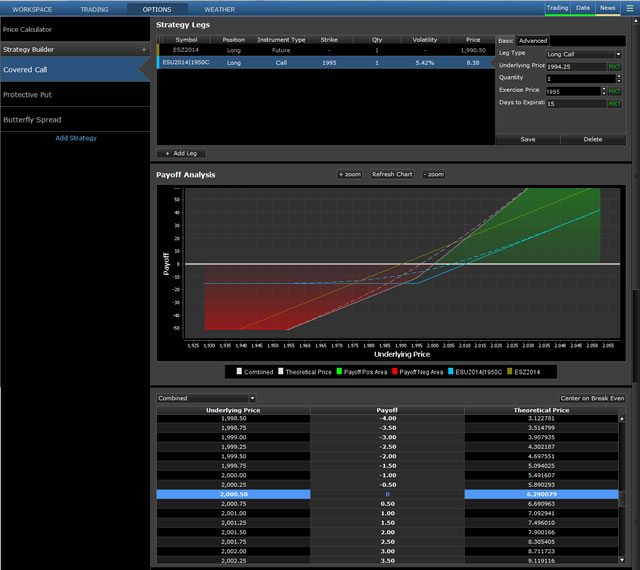Click payoff value -4.00 cell
This screenshot has height=570, width=640.
(387, 419)
